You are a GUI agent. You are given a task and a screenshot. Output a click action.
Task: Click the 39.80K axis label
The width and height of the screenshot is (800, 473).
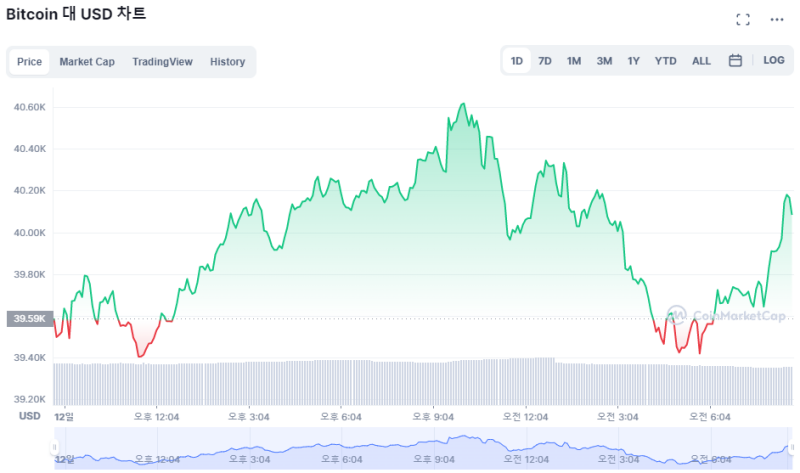pos(30,275)
